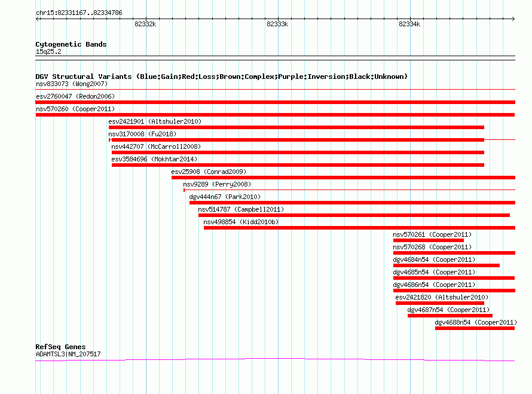Viewport: 532px width, 394px height.
Task: Select the red bar under nsv442707
Action: (x=298, y=152)
